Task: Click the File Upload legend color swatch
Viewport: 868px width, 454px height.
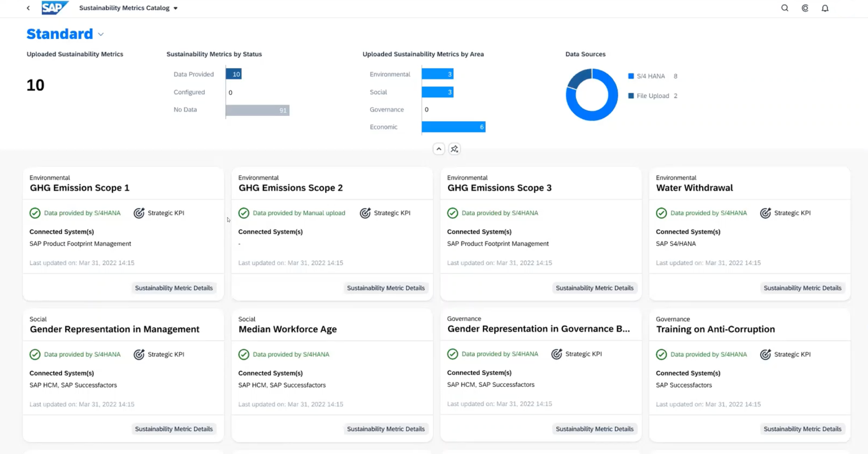Action: tap(631, 96)
